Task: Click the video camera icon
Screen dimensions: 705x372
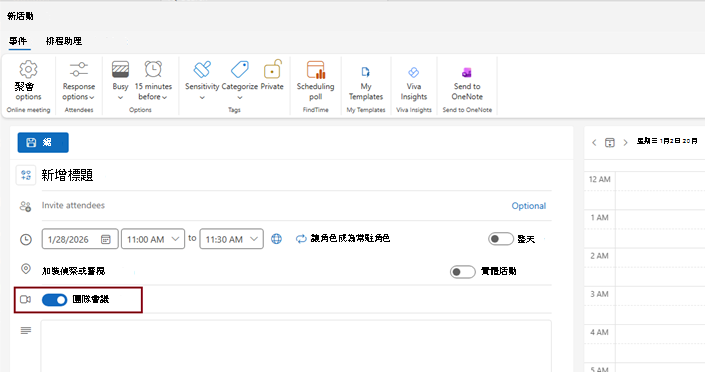Action: coord(26,300)
